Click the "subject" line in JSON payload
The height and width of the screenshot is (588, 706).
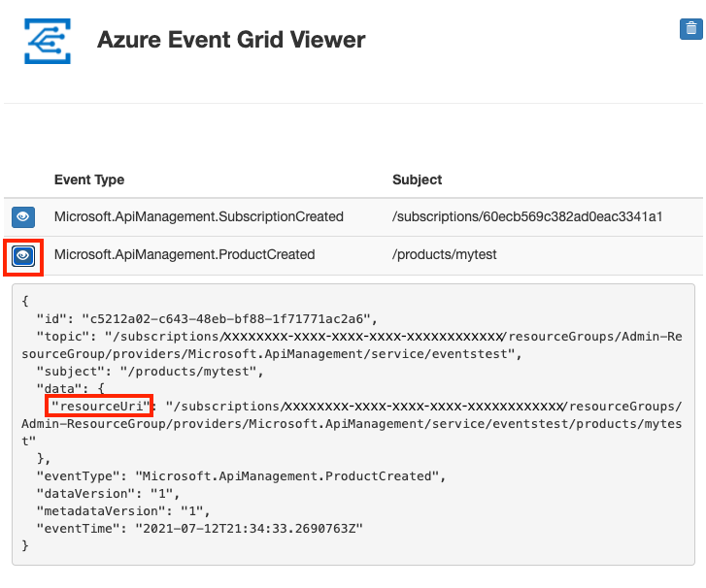point(150,372)
